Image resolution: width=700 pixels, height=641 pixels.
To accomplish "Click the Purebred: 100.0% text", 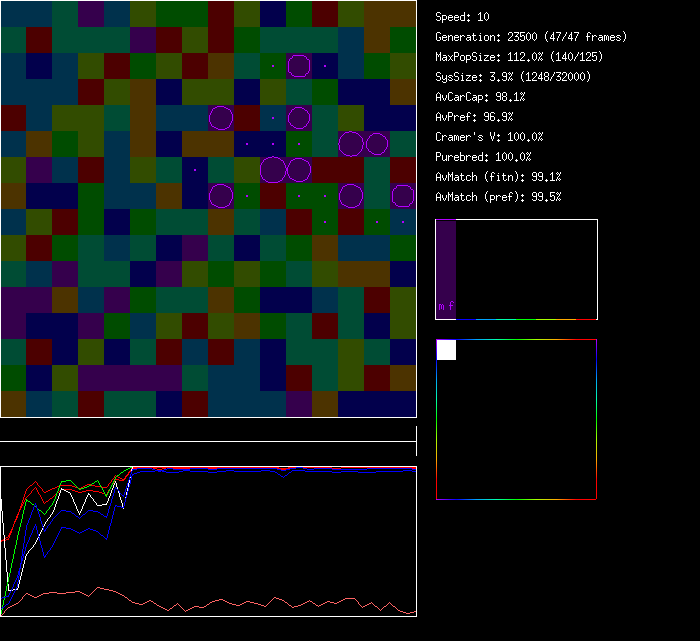I will [483, 157].
